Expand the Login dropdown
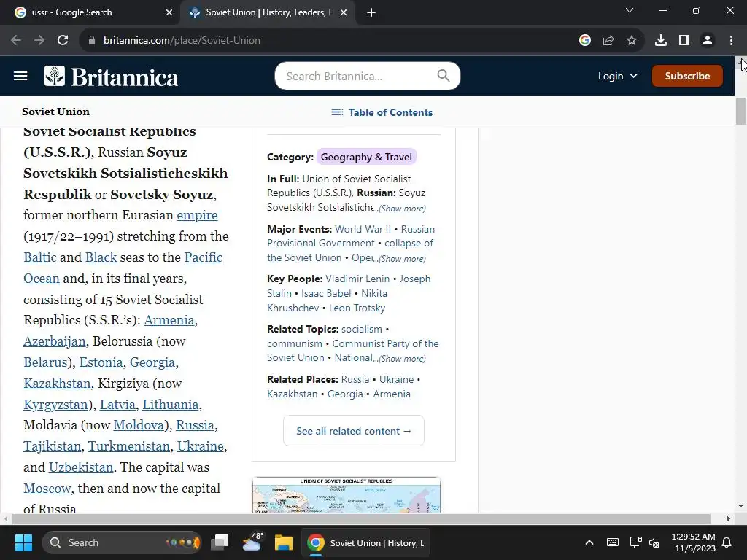The image size is (747, 560). (617, 76)
